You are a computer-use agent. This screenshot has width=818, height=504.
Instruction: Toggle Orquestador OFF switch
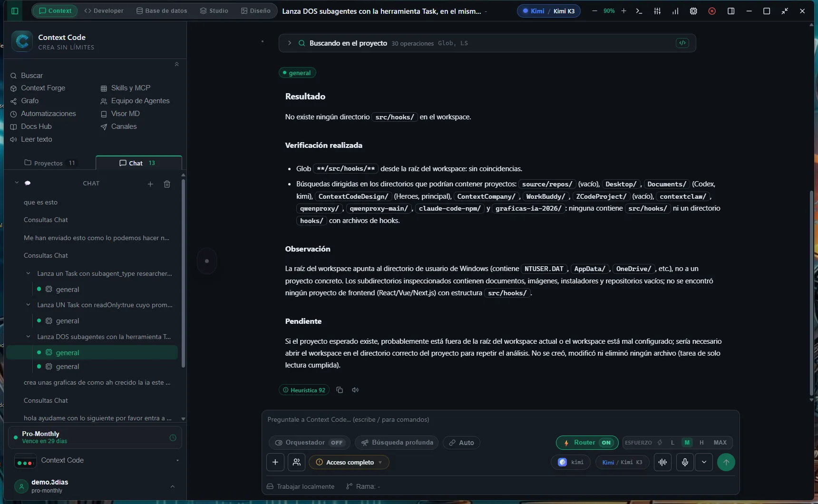click(310, 443)
